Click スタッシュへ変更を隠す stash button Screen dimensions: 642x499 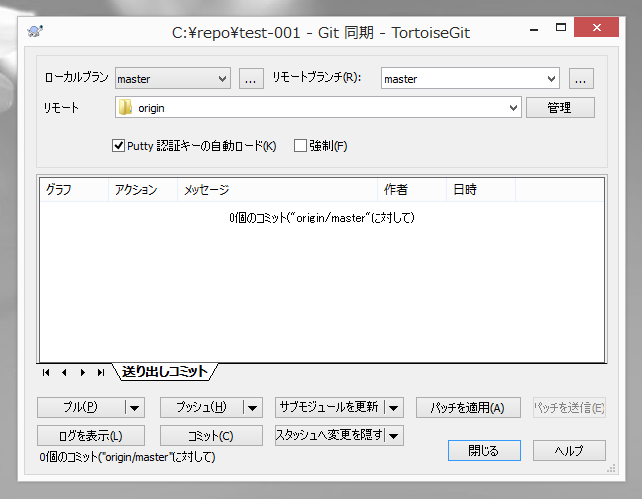pyautogui.click(x=330, y=436)
